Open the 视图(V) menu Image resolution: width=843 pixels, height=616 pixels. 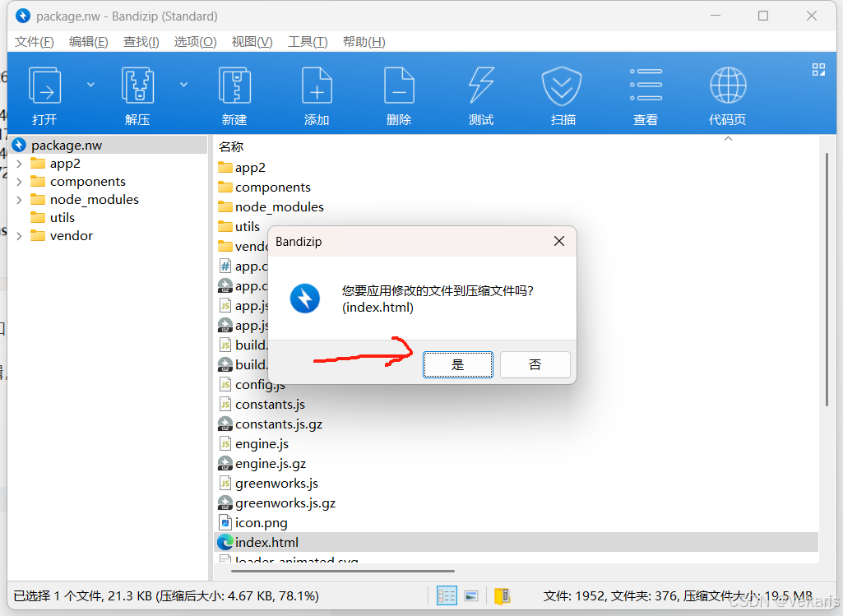click(x=252, y=42)
